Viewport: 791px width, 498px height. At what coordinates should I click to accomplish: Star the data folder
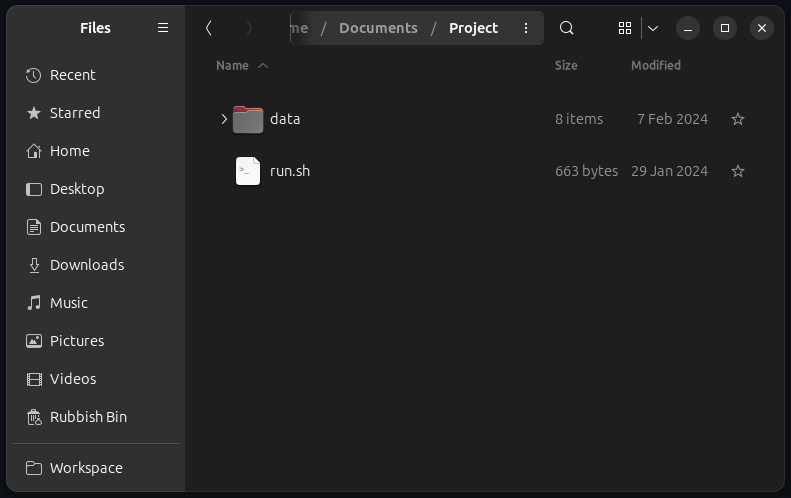coord(738,119)
